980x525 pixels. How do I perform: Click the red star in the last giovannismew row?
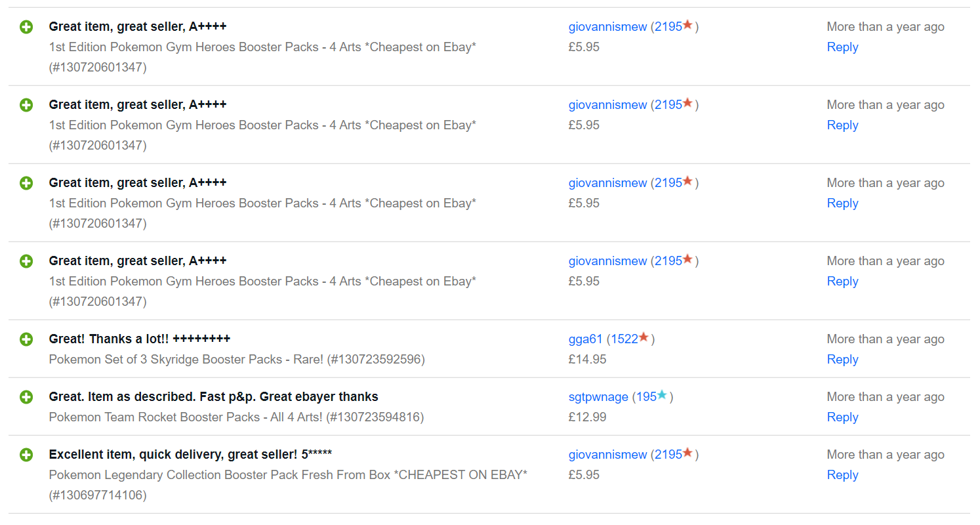click(x=687, y=453)
